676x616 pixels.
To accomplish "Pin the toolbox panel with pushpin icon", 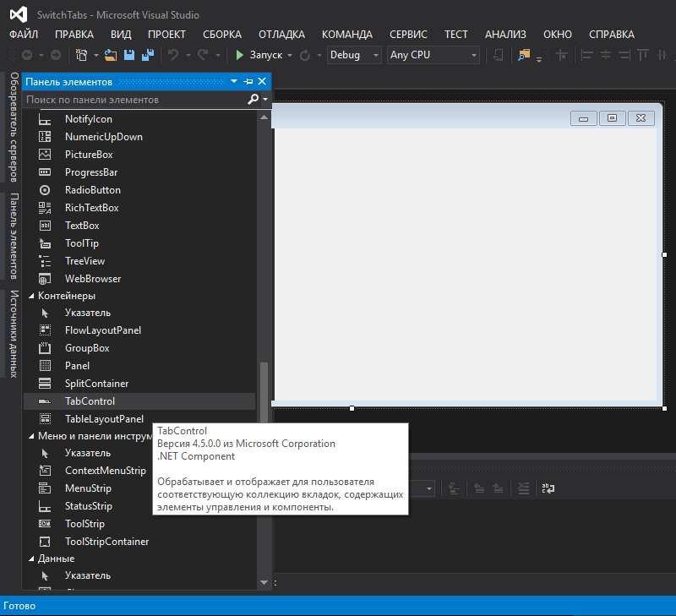I will (248, 81).
